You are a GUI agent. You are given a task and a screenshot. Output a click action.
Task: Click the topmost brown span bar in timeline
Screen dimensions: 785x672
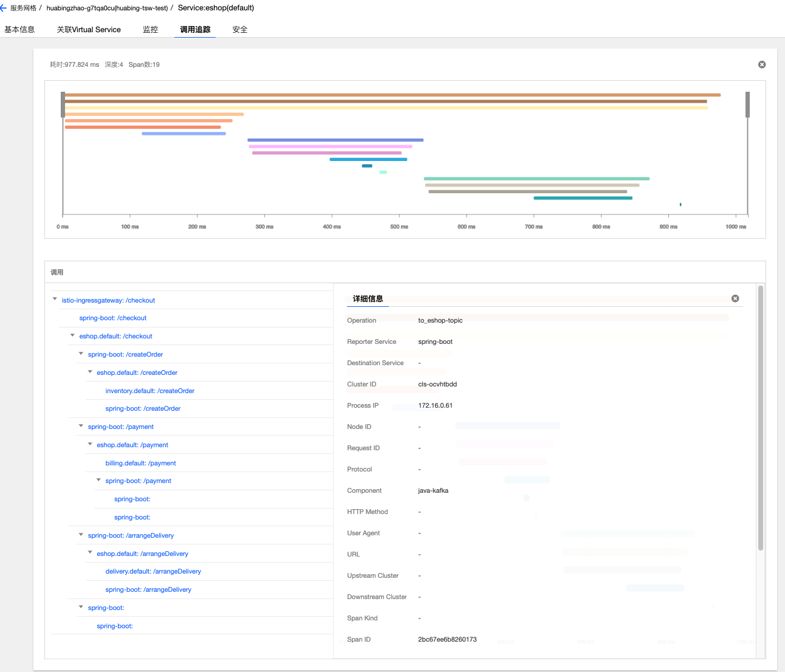[392, 95]
